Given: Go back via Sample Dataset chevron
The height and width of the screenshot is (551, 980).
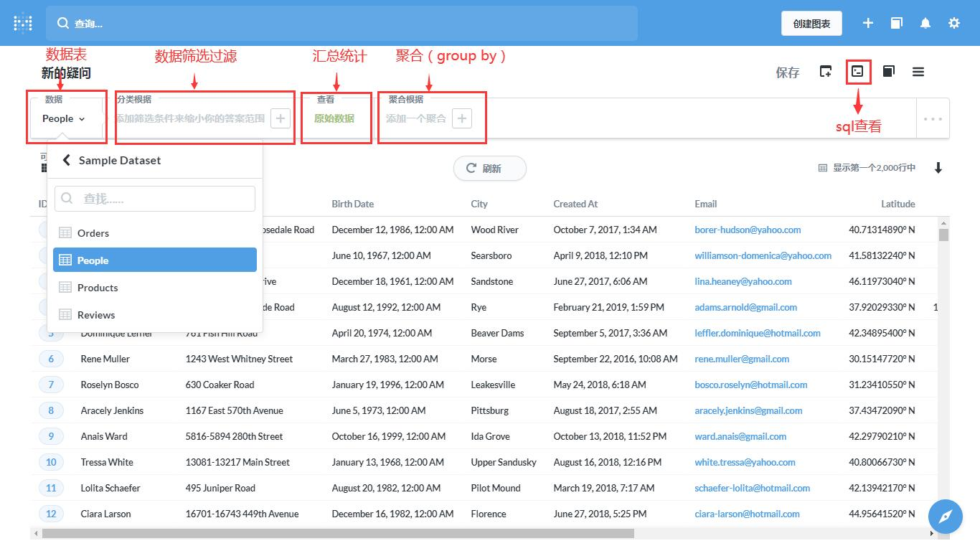Looking at the screenshot, I should tap(67, 160).
